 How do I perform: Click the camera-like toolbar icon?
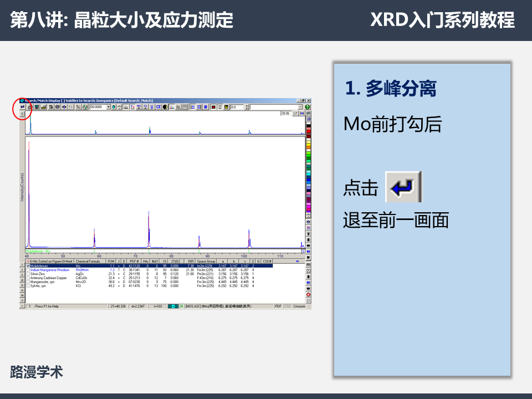57,107
